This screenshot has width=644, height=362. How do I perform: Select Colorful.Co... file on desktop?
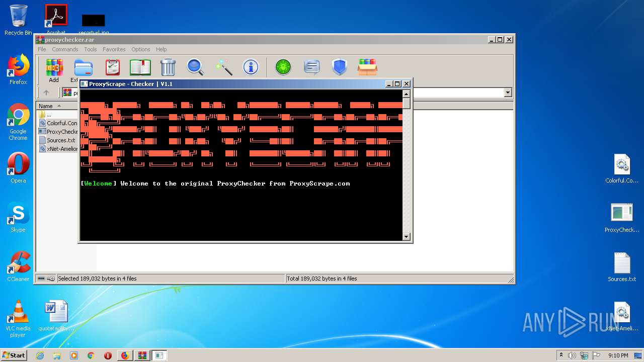click(622, 169)
